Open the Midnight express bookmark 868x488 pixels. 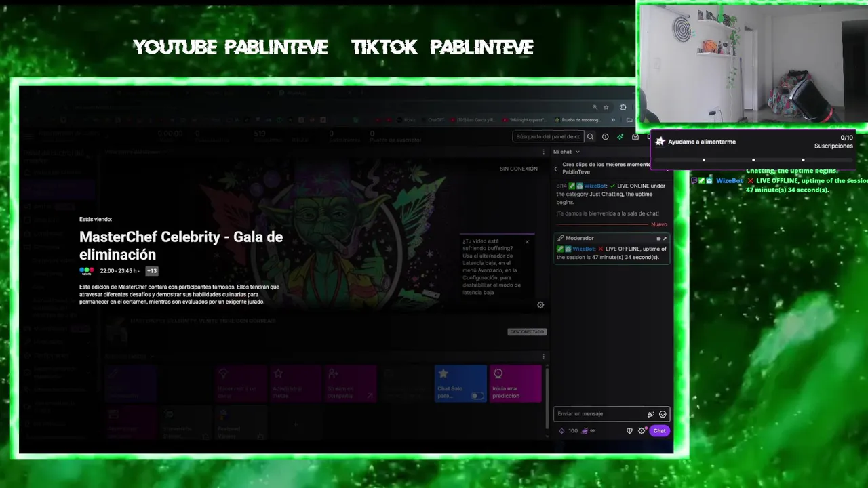[525, 120]
